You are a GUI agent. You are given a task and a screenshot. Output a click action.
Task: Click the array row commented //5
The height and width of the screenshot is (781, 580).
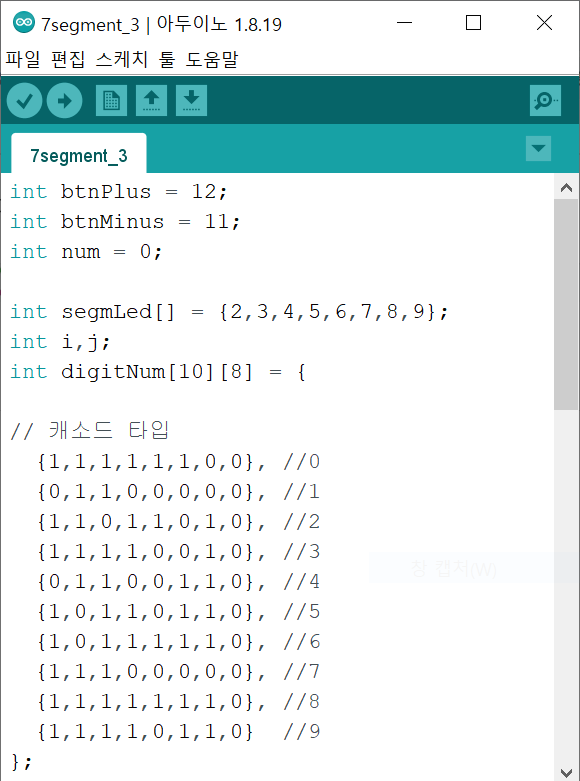178,611
